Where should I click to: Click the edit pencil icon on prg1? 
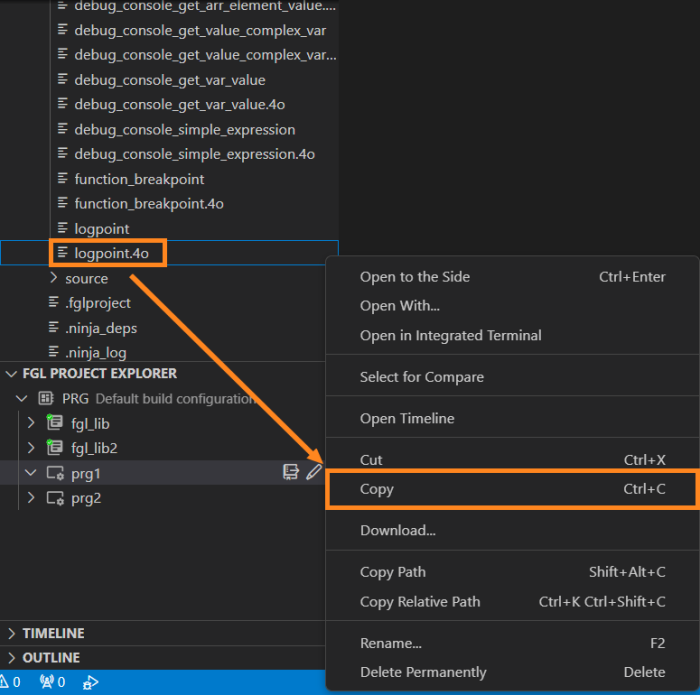click(314, 472)
